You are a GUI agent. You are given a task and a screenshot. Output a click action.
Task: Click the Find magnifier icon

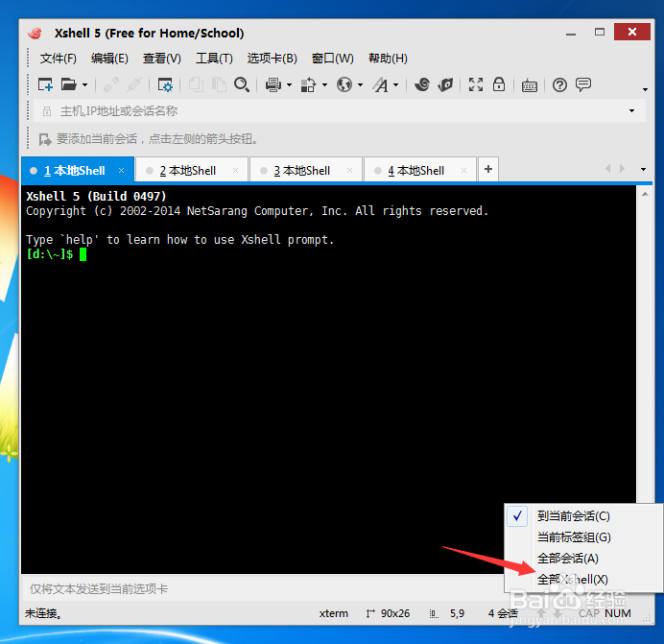[242, 84]
